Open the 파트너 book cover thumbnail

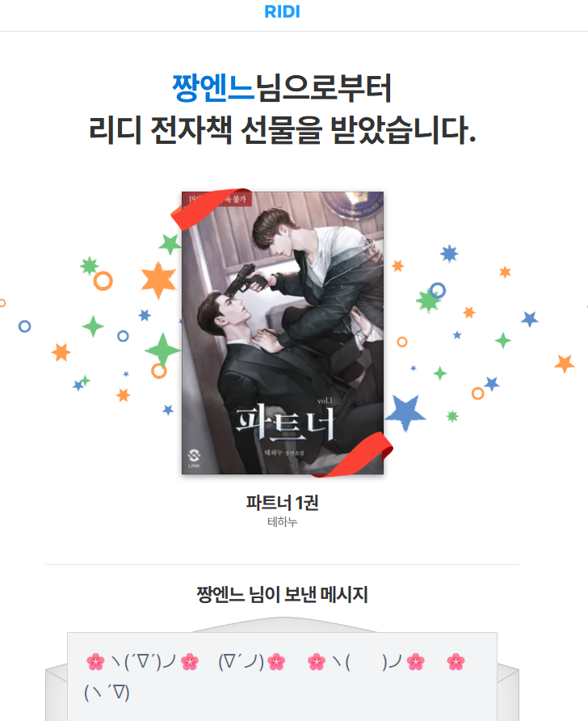click(x=283, y=333)
